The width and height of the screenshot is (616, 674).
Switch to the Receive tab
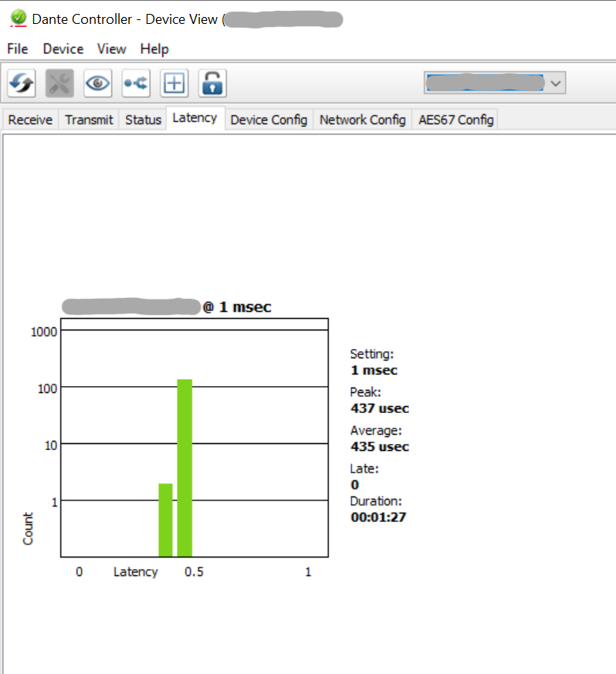[31, 120]
